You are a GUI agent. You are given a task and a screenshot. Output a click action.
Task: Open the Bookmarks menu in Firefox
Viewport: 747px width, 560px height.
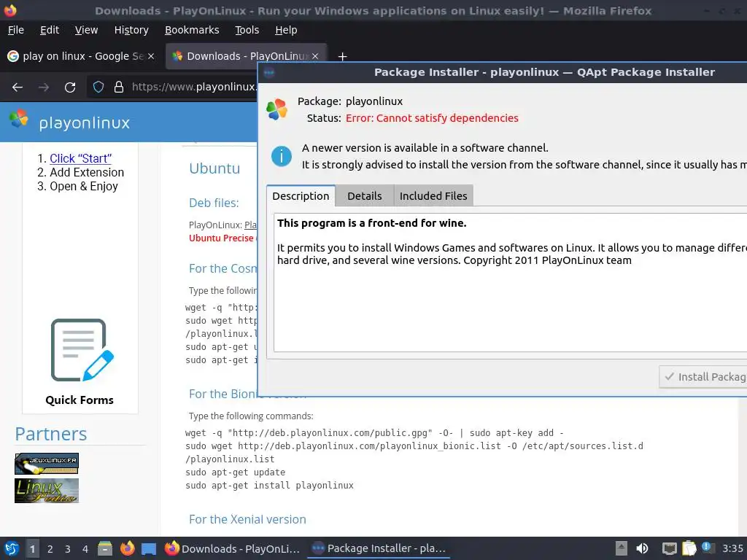[192, 30]
